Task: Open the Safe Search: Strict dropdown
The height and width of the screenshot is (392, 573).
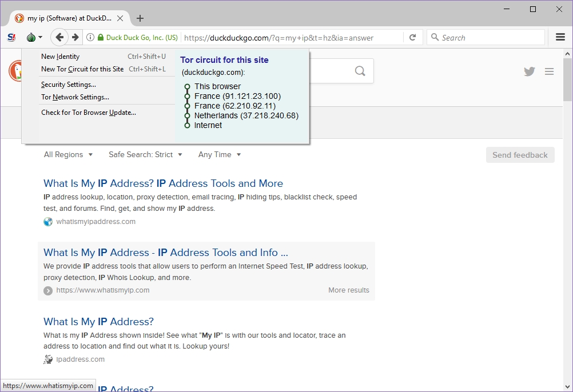Action: click(x=145, y=155)
